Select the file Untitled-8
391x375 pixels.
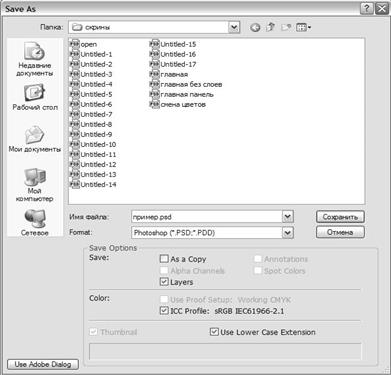[92, 124]
